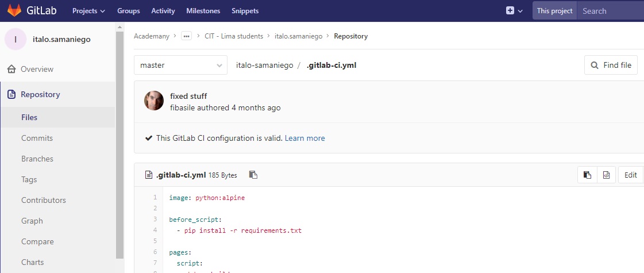Copy file path icon beside 185 Bytes

click(x=253, y=175)
